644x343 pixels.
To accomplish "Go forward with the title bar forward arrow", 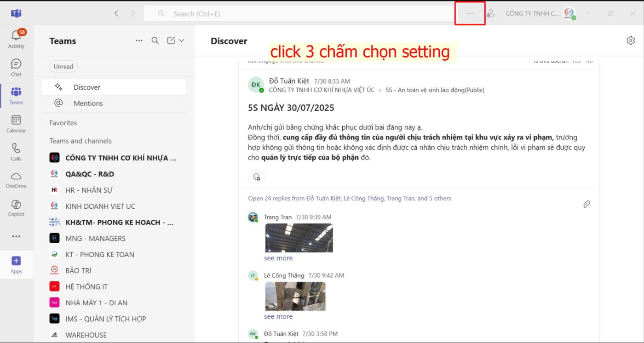I will coord(133,13).
